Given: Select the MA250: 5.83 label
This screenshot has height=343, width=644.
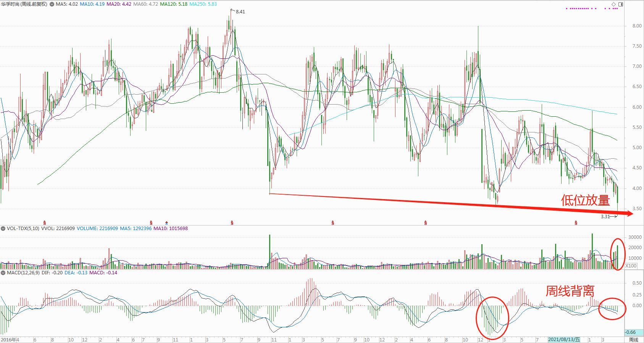Looking at the screenshot, I should [203, 4].
